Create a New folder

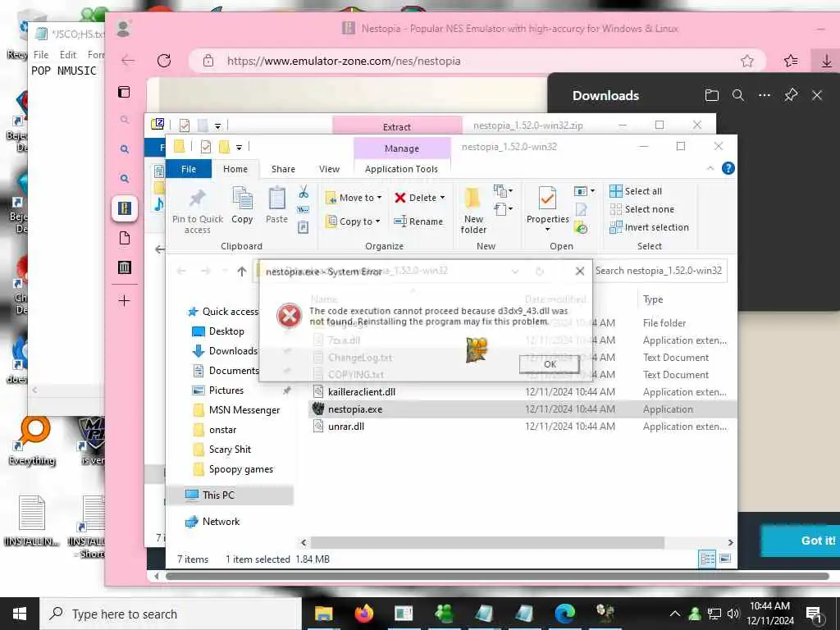tap(473, 211)
